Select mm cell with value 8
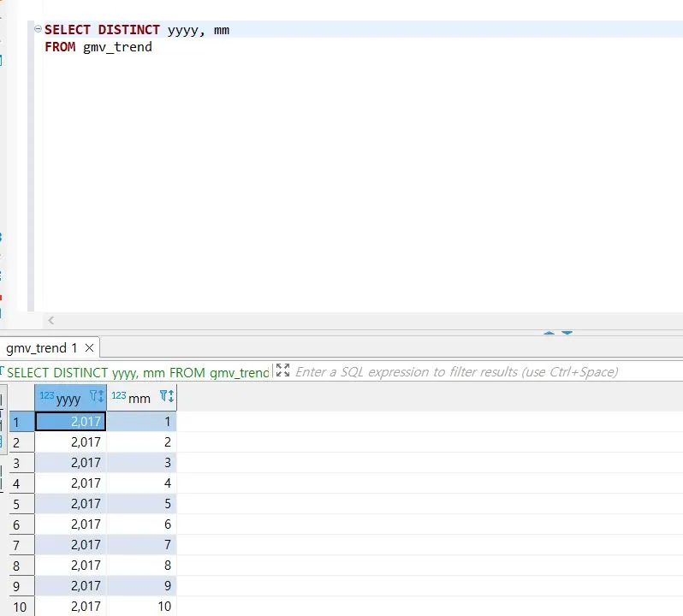The image size is (683, 616). click(141, 565)
